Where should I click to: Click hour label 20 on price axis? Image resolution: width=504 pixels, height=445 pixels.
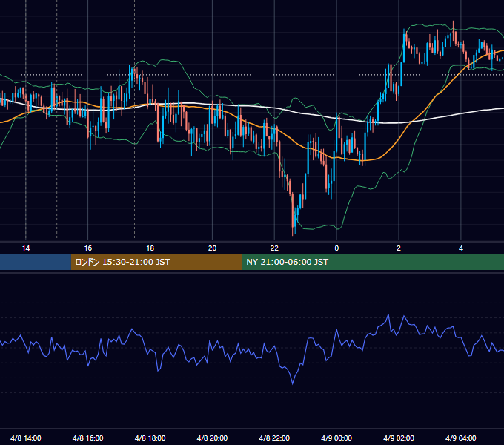[x=212, y=248]
